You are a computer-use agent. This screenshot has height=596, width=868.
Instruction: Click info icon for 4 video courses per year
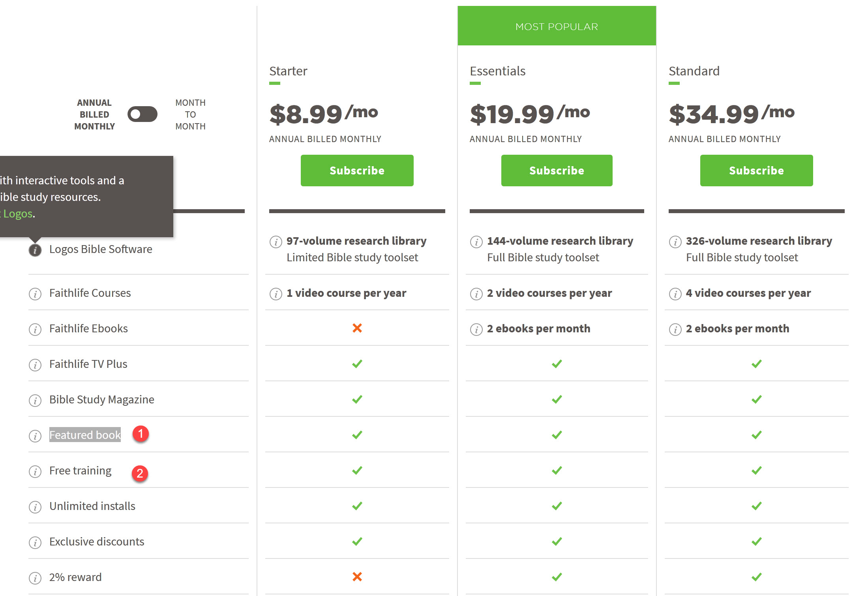[x=675, y=294]
